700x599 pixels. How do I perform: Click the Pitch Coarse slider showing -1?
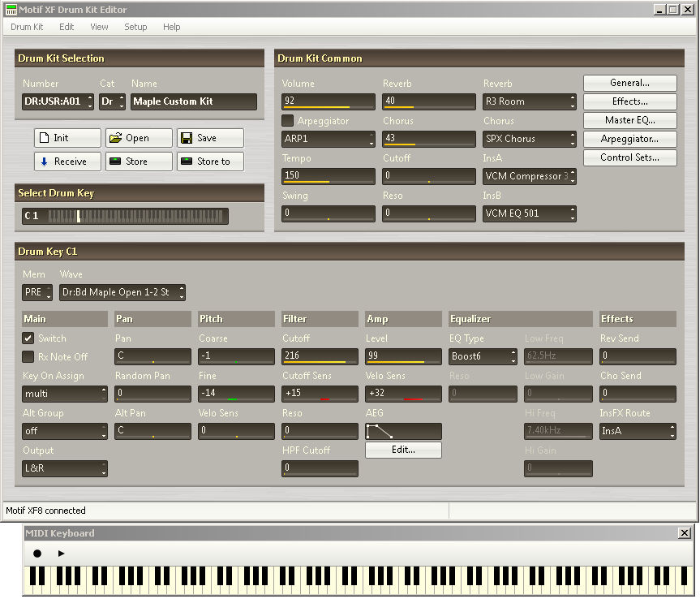tap(236, 356)
